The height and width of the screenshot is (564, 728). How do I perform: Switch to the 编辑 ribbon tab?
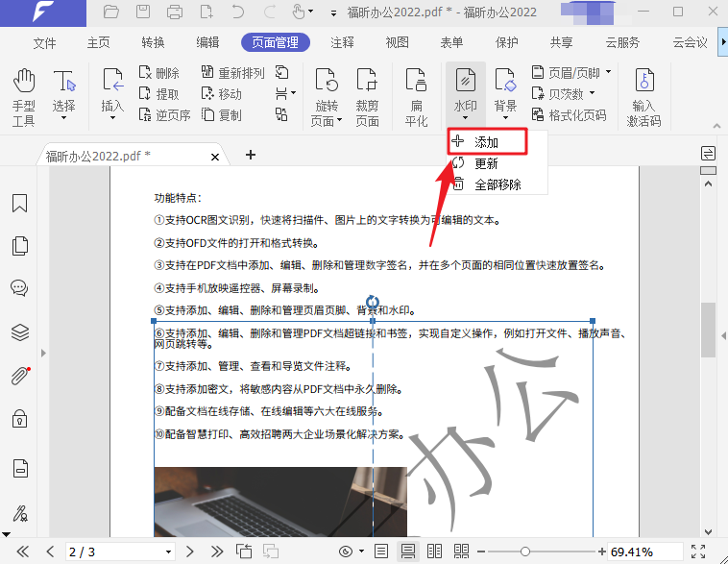tap(207, 42)
